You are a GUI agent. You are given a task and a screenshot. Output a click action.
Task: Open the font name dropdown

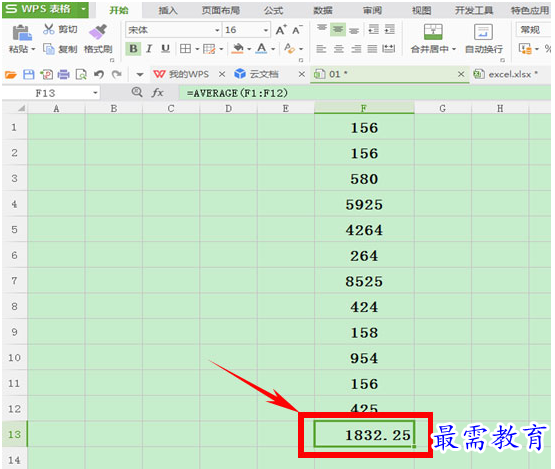coord(217,30)
